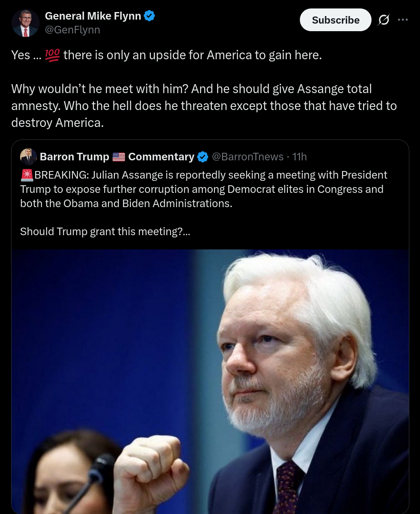
Task: Open the three-dot more options menu
Action: point(403,20)
